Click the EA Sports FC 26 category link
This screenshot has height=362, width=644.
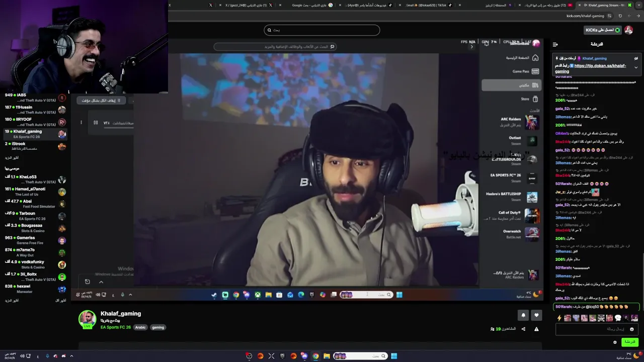point(115,327)
